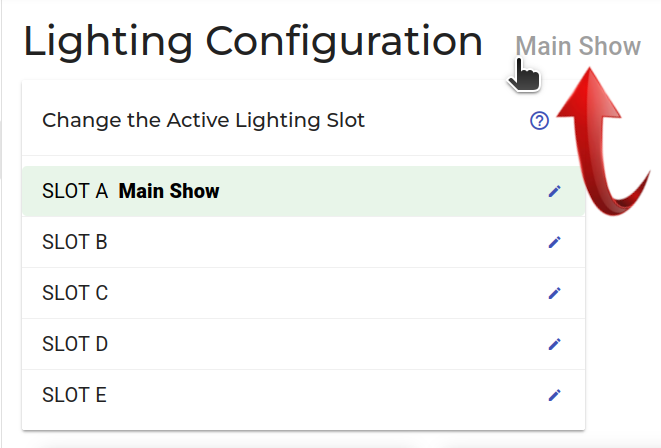Click empty middle of green highlighted row
The height and width of the screenshot is (448, 661).
(380, 191)
